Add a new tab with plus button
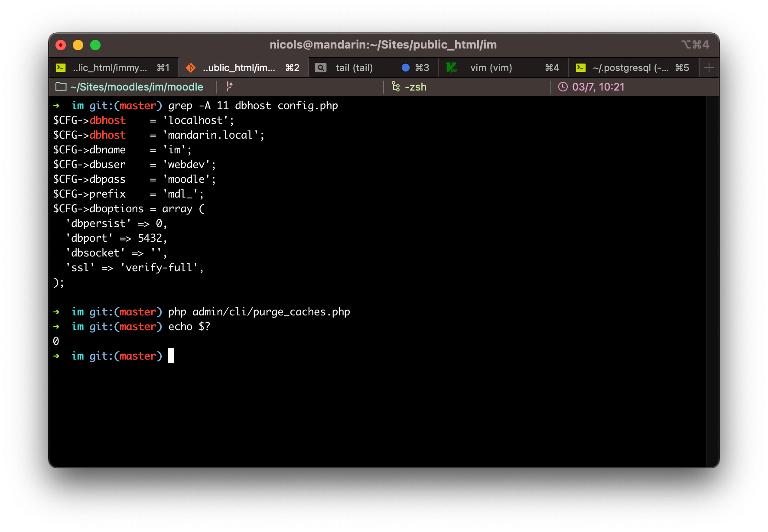768x532 pixels. pyautogui.click(x=709, y=68)
